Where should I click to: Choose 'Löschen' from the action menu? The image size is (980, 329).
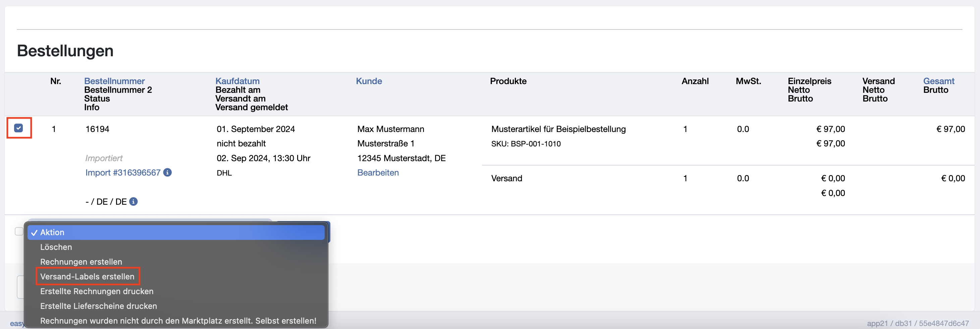pos(176,247)
